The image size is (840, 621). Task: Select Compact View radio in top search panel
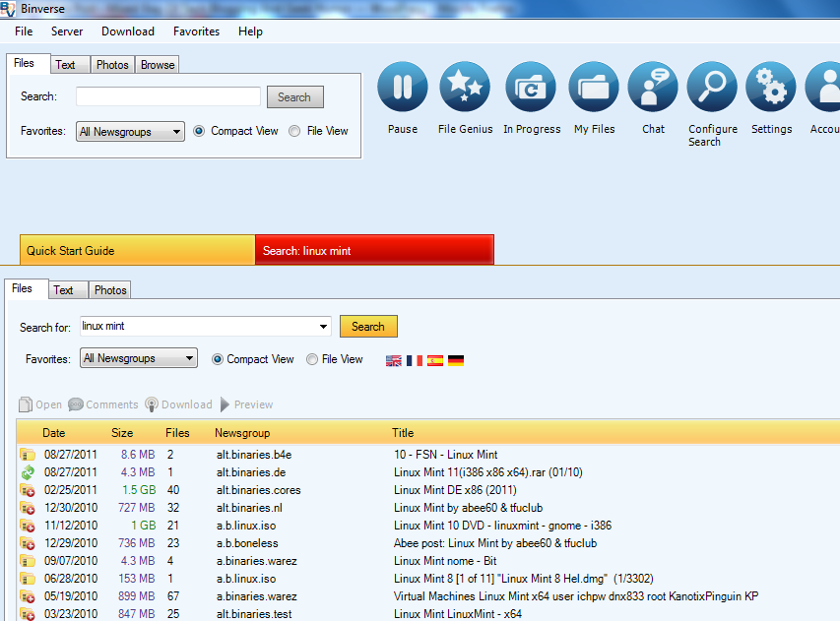point(199,131)
